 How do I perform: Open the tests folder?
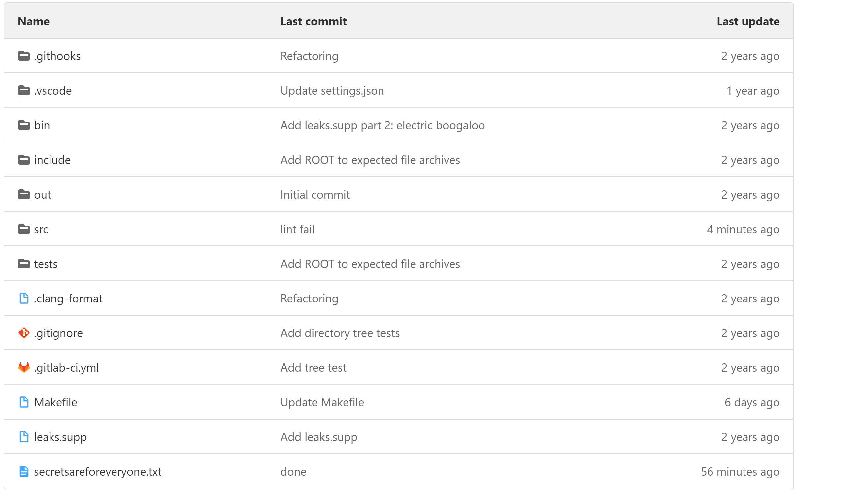point(46,264)
